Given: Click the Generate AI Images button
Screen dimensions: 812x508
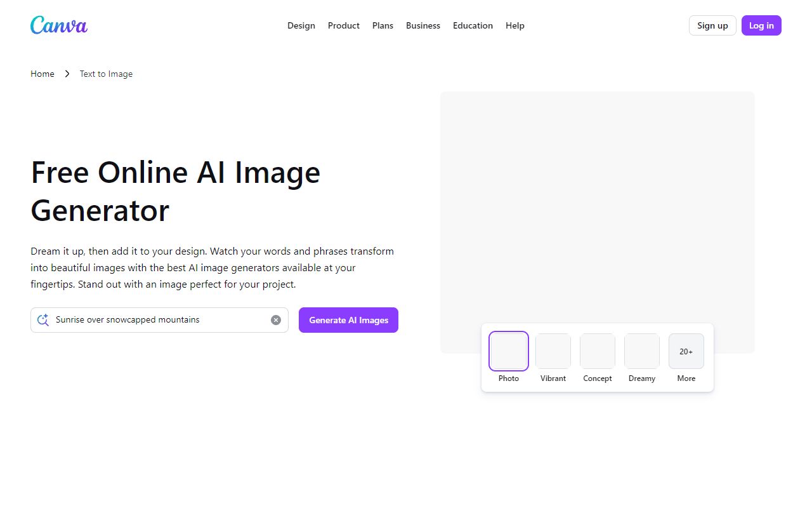Looking at the screenshot, I should point(348,320).
